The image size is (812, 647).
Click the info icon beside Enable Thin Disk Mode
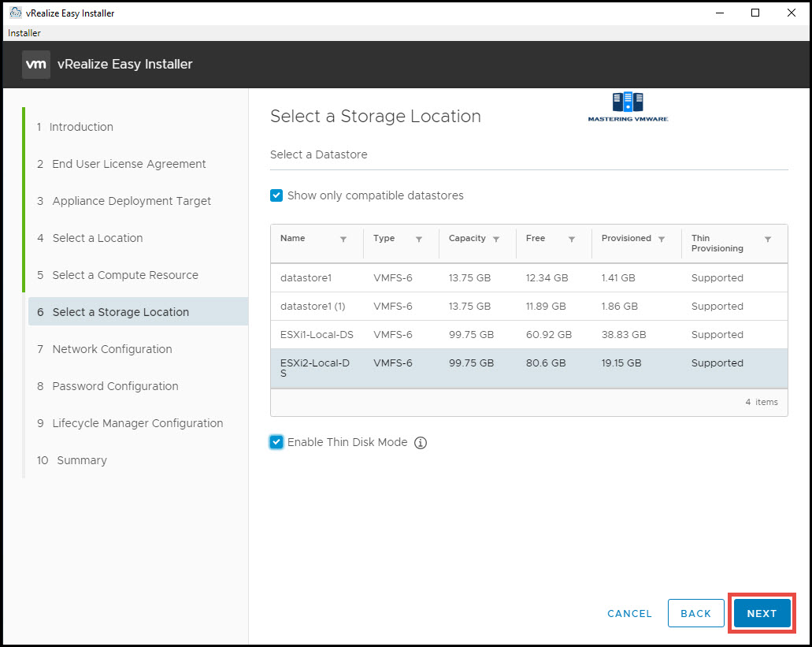pos(421,442)
